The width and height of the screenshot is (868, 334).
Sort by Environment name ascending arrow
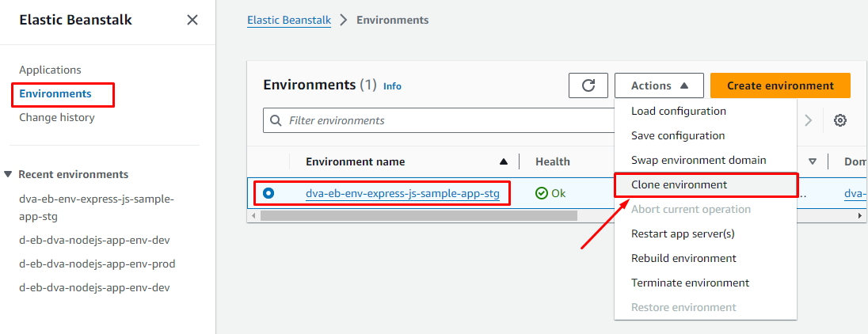504,161
